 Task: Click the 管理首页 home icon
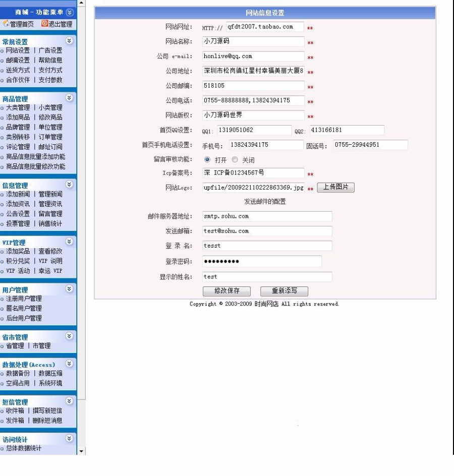click(6, 24)
